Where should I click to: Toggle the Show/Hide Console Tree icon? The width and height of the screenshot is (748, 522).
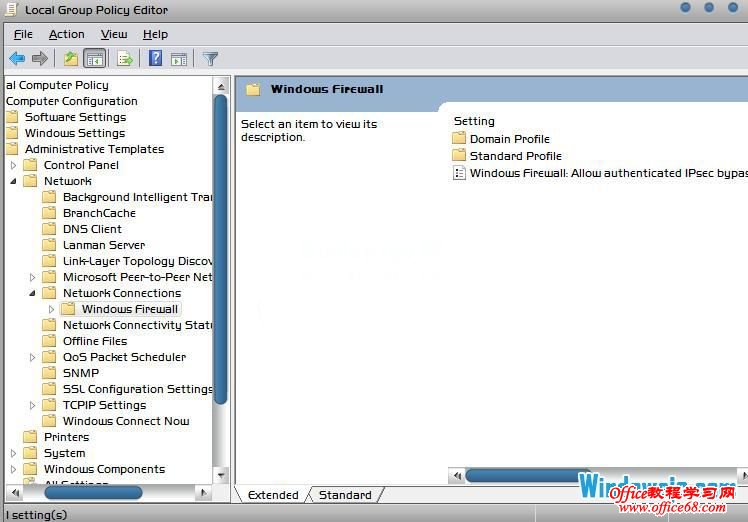click(94, 59)
